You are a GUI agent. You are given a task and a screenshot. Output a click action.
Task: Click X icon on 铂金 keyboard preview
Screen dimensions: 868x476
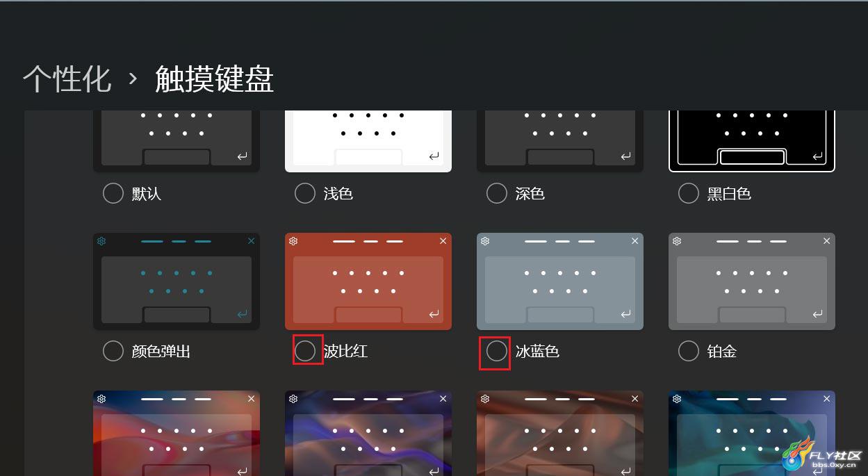pos(827,241)
